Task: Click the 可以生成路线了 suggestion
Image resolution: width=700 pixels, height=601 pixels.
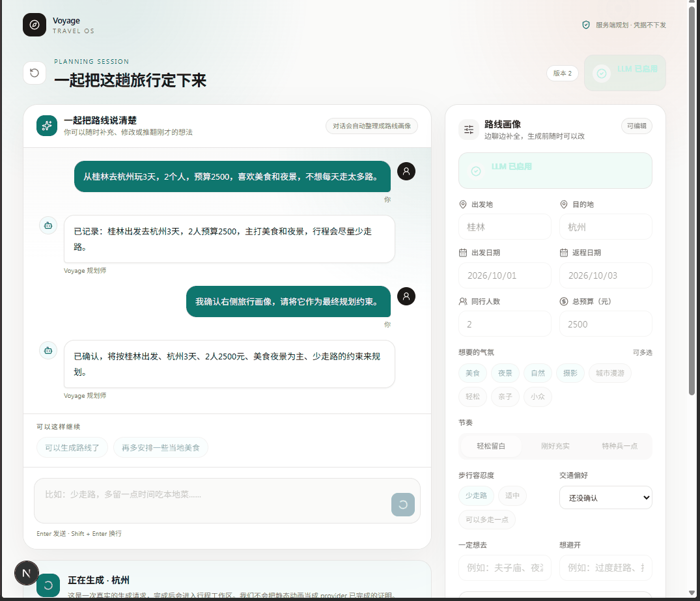Action: point(72,447)
